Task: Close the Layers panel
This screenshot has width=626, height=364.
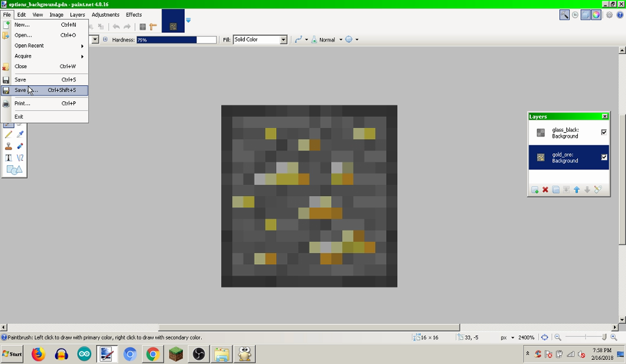Action: (x=604, y=117)
